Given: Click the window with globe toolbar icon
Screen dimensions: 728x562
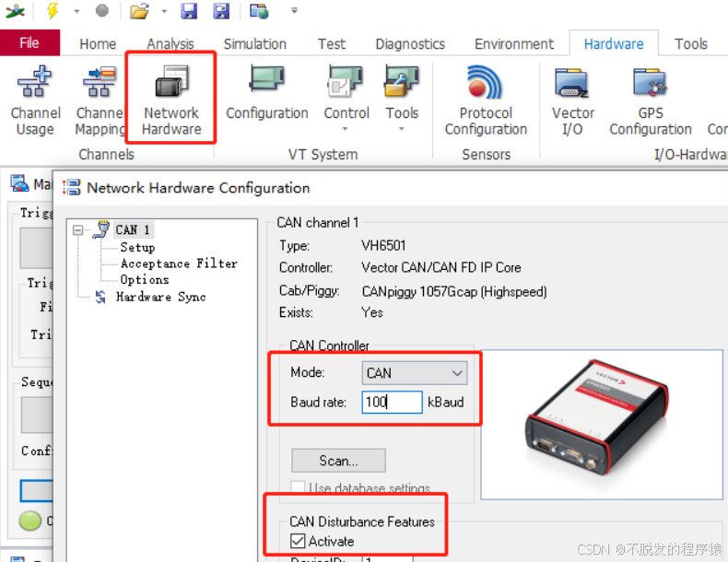Looking at the screenshot, I should (259, 10).
